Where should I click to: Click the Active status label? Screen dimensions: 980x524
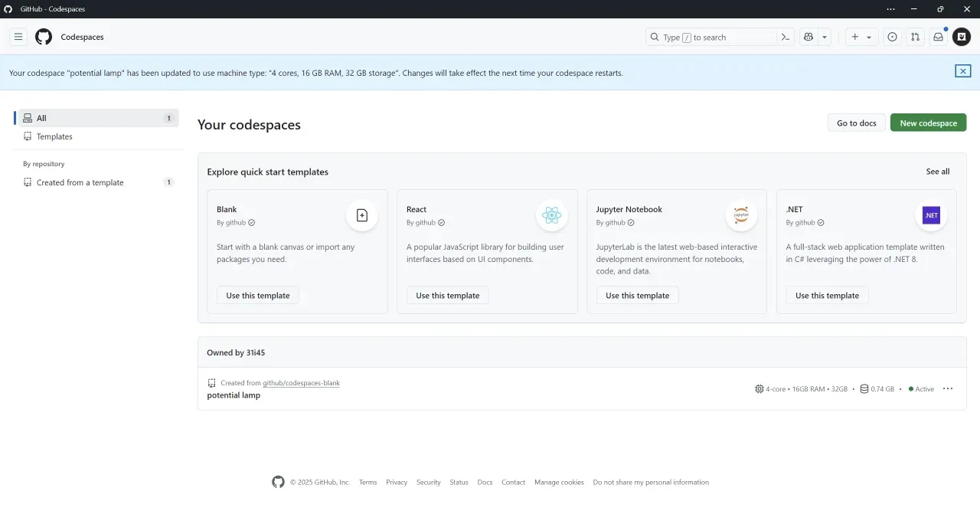(x=925, y=389)
